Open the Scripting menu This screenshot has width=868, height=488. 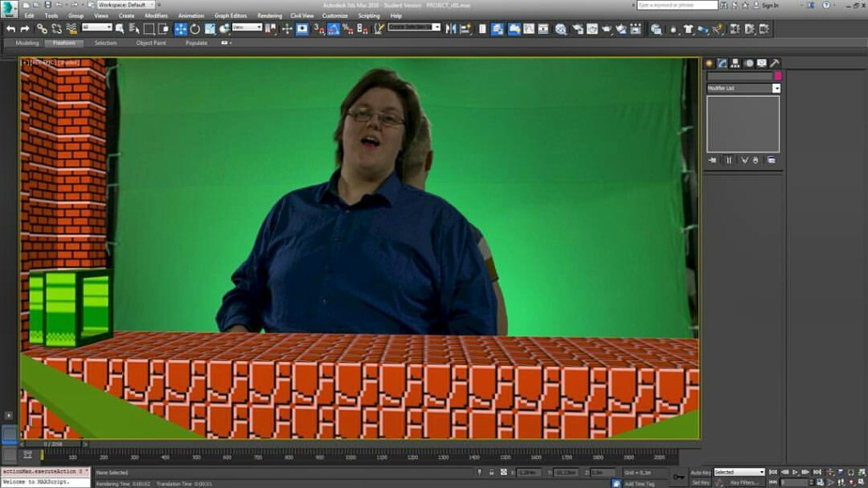click(x=369, y=15)
